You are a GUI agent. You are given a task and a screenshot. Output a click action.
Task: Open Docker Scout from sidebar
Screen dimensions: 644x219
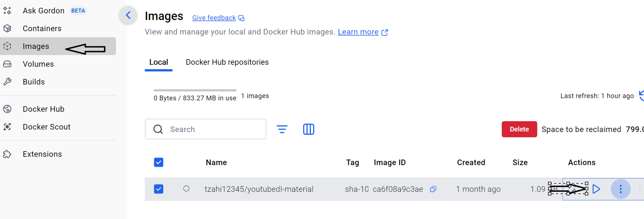click(x=46, y=127)
